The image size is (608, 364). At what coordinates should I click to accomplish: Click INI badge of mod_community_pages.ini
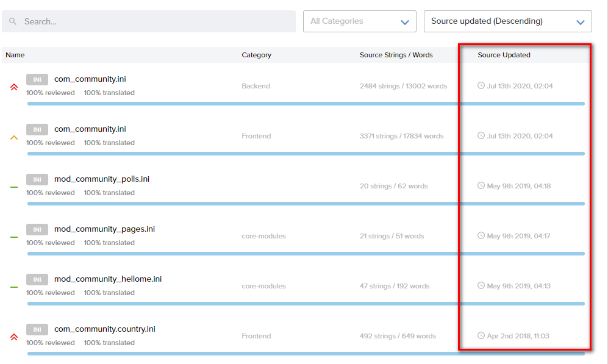[x=37, y=229]
